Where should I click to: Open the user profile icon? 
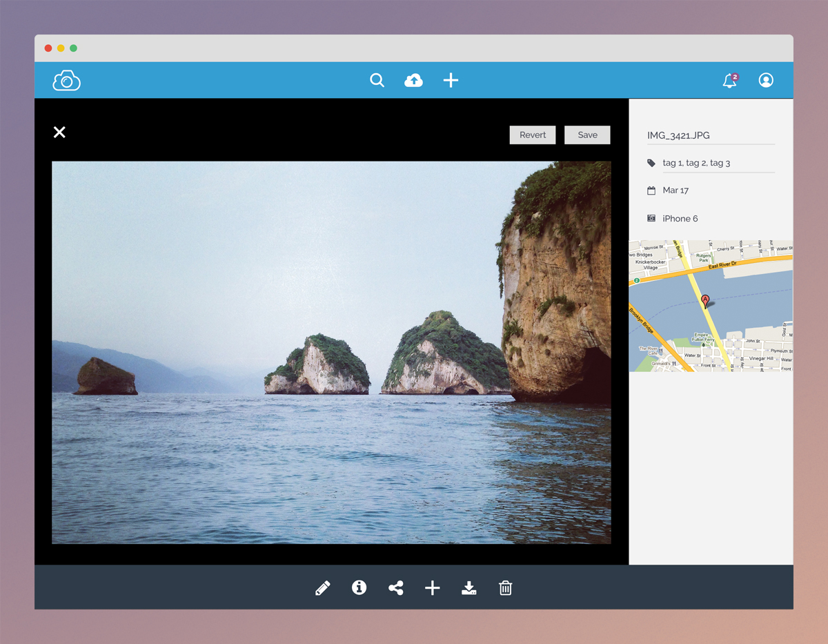point(766,80)
